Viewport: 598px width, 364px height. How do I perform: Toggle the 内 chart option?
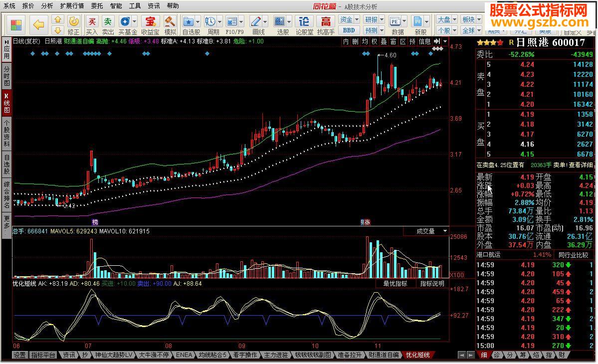point(346,41)
